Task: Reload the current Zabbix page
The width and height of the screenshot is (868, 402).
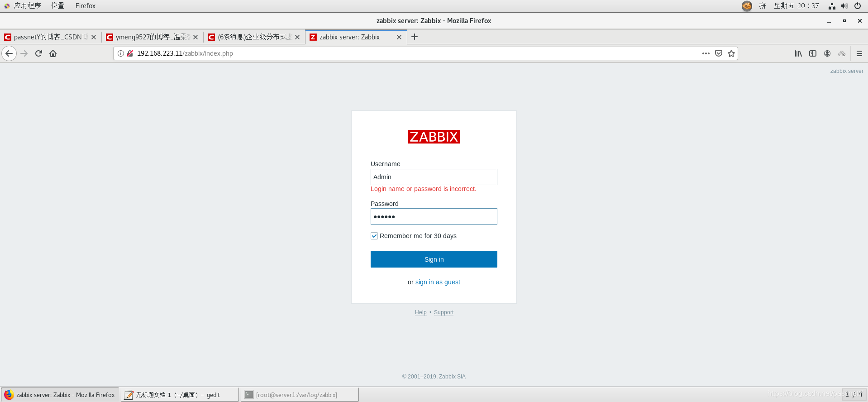Action: click(x=38, y=53)
